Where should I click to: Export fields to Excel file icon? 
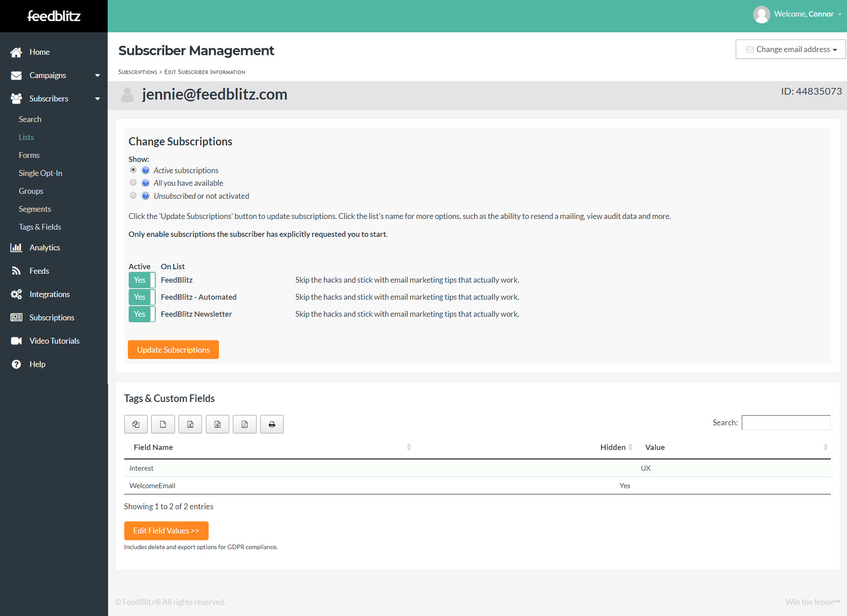[190, 424]
